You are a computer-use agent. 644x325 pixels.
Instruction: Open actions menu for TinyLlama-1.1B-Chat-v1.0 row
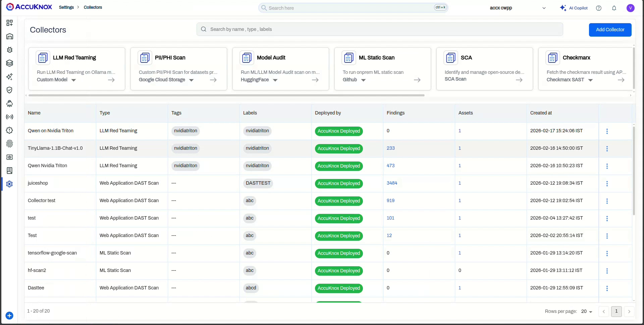coord(607,149)
